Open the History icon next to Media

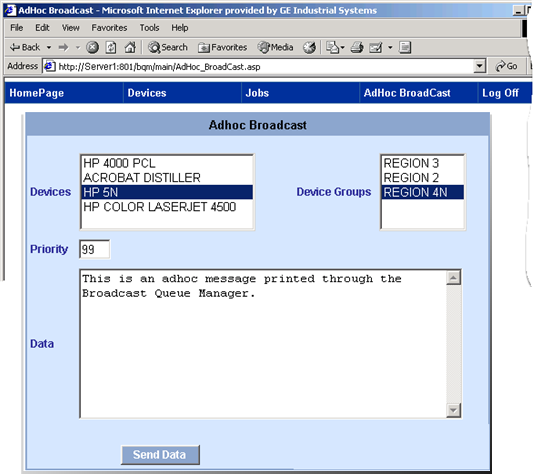tap(309, 47)
